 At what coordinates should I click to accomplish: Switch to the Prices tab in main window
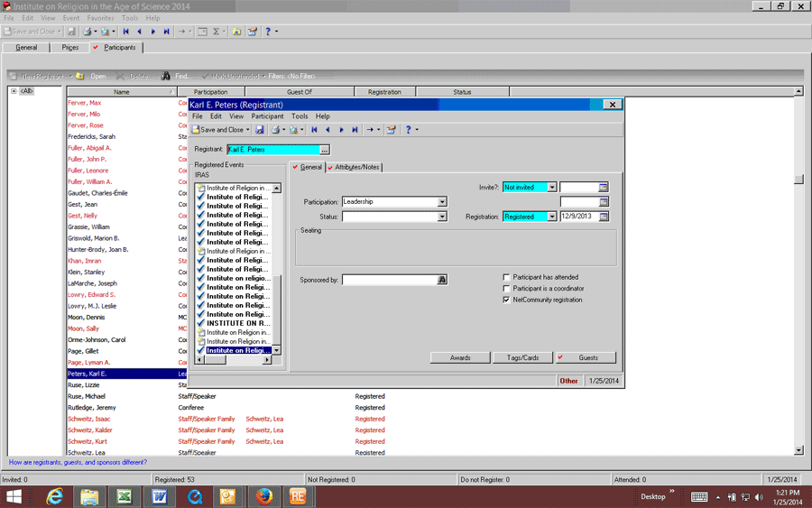tap(69, 48)
